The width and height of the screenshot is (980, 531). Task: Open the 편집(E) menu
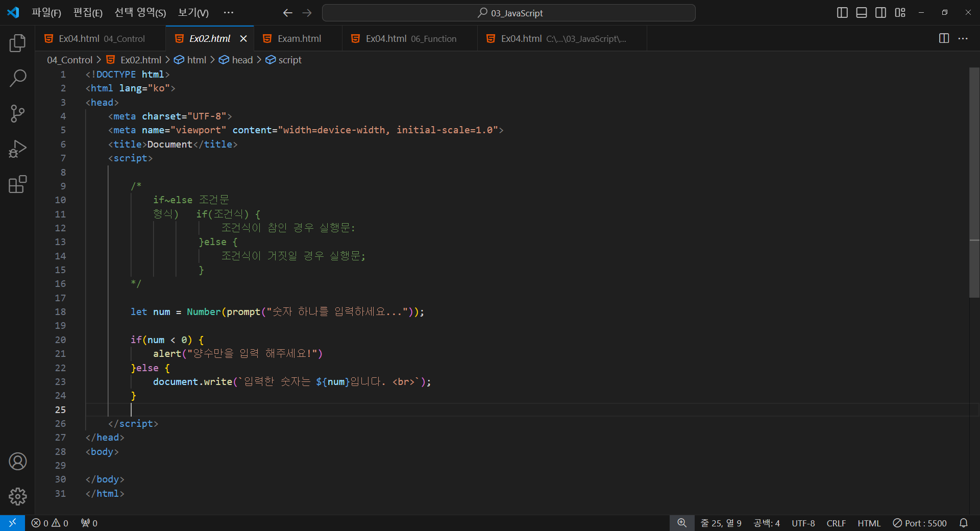[x=88, y=13]
